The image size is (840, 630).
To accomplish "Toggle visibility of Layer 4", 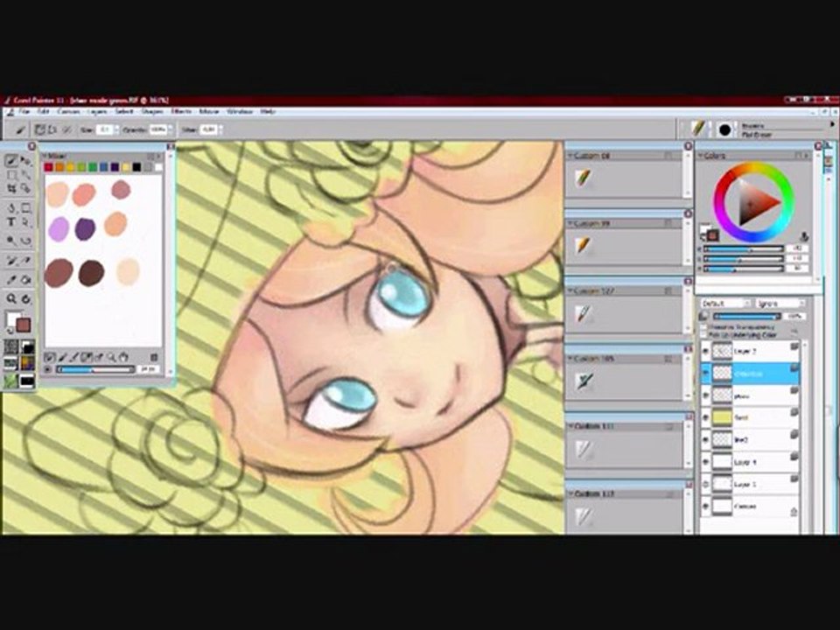I will [x=705, y=462].
